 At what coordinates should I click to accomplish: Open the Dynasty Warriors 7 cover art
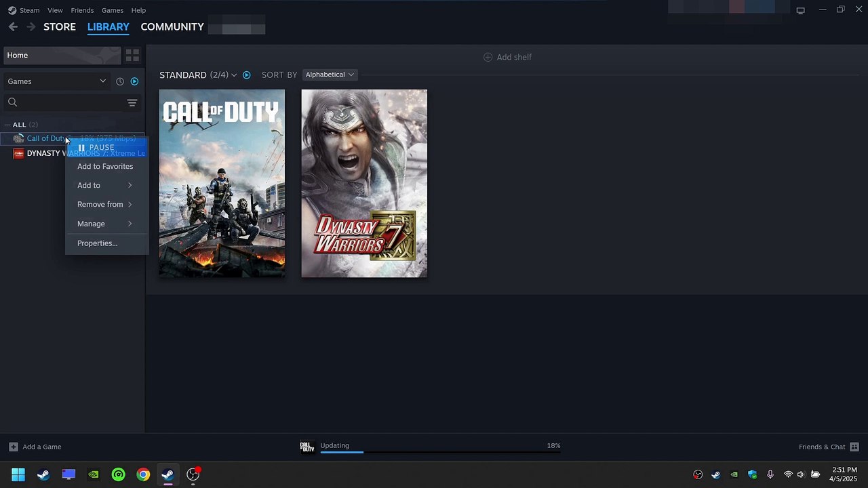pos(364,183)
